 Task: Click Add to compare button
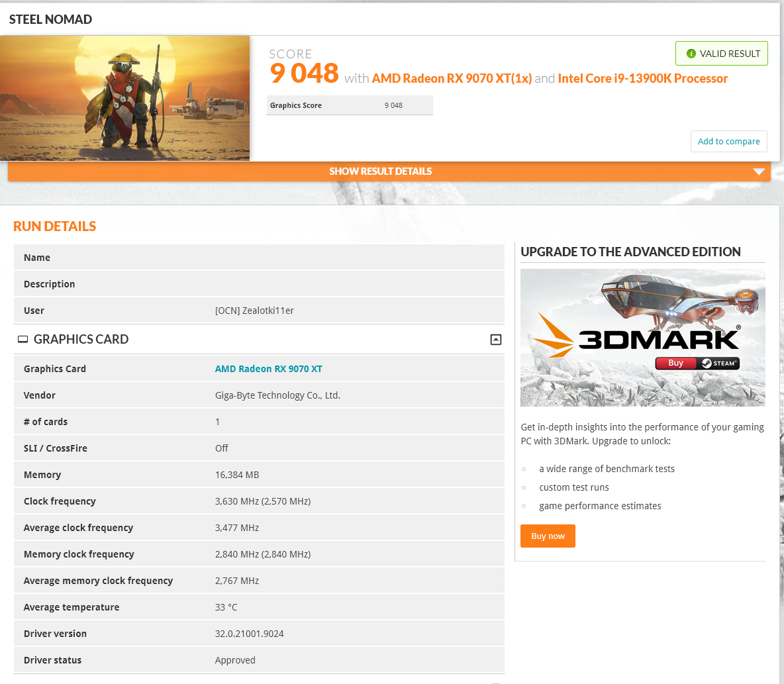click(x=728, y=142)
